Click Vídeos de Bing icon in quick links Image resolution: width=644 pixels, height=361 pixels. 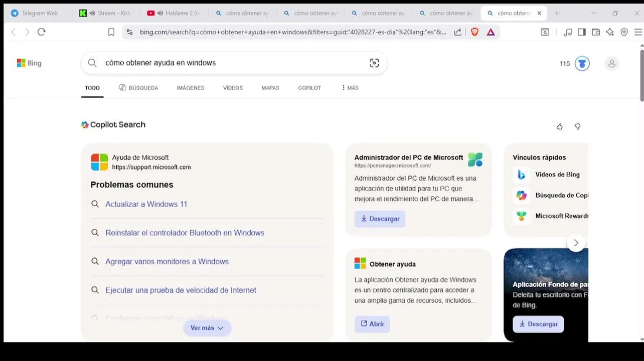coord(522,174)
